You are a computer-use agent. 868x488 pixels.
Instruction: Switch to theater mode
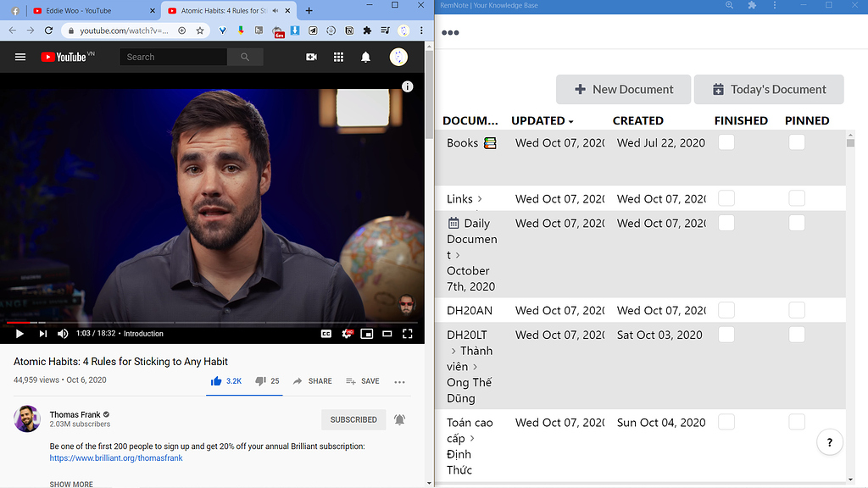pos(387,333)
